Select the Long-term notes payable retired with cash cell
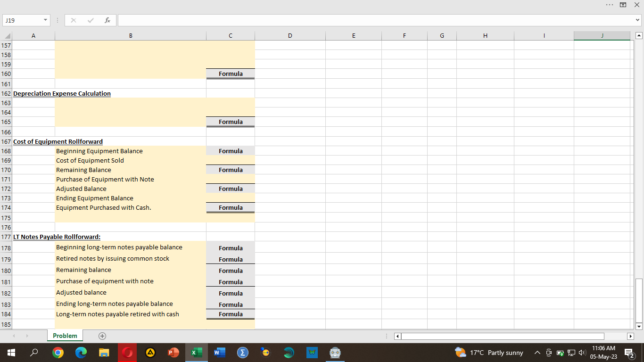Image resolution: width=644 pixels, height=362 pixels. 131,314
